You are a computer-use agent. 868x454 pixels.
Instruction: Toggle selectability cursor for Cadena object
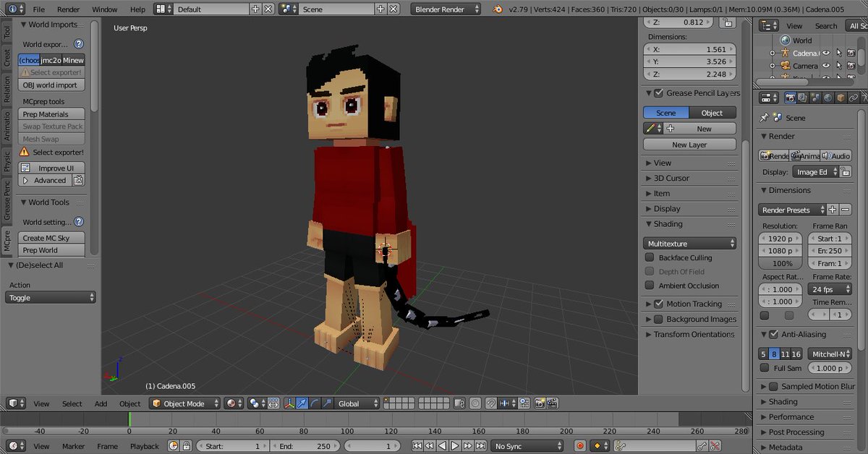click(839, 53)
